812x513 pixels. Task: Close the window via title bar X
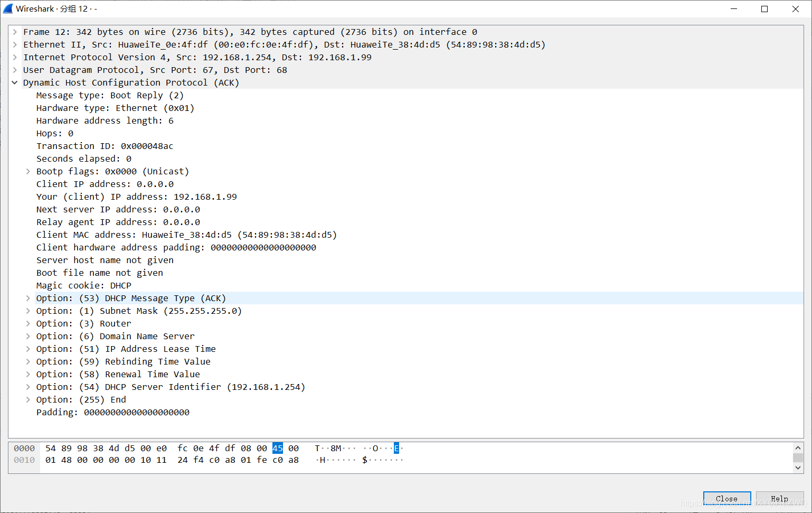[796, 8]
